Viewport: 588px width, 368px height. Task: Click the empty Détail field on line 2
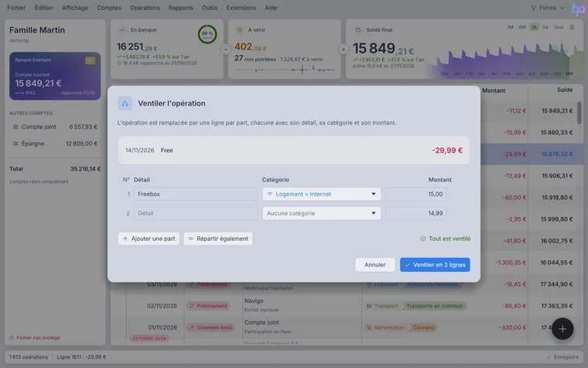point(196,213)
